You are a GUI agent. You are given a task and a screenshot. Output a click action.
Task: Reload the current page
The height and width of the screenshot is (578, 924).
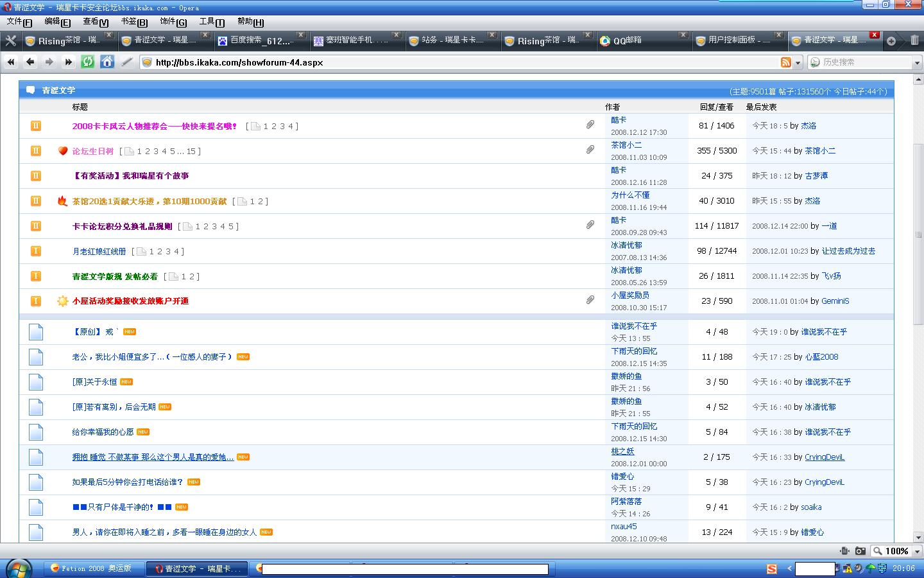pyautogui.click(x=88, y=62)
